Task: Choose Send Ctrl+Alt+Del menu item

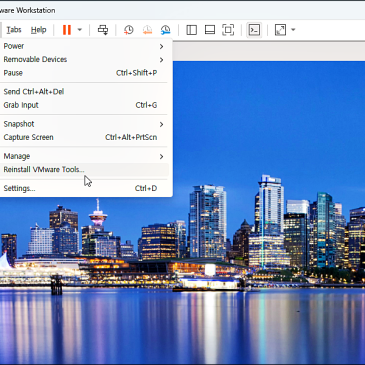Action: tap(84, 92)
